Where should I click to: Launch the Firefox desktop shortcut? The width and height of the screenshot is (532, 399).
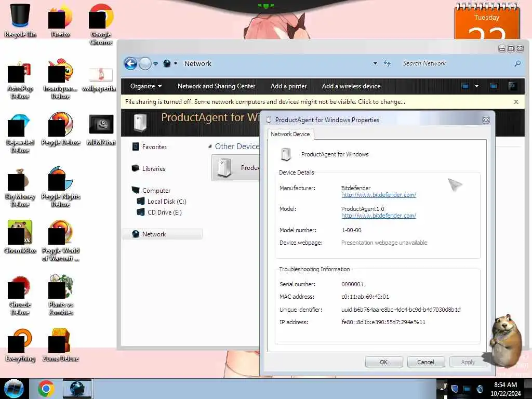[x=60, y=20]
